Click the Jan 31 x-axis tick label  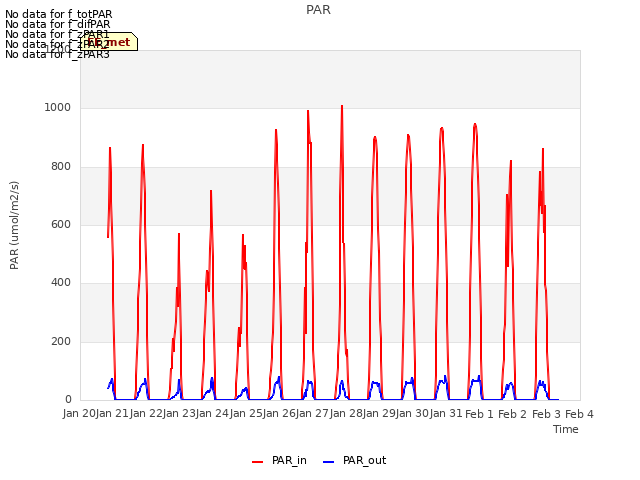[x=446, y=414]
